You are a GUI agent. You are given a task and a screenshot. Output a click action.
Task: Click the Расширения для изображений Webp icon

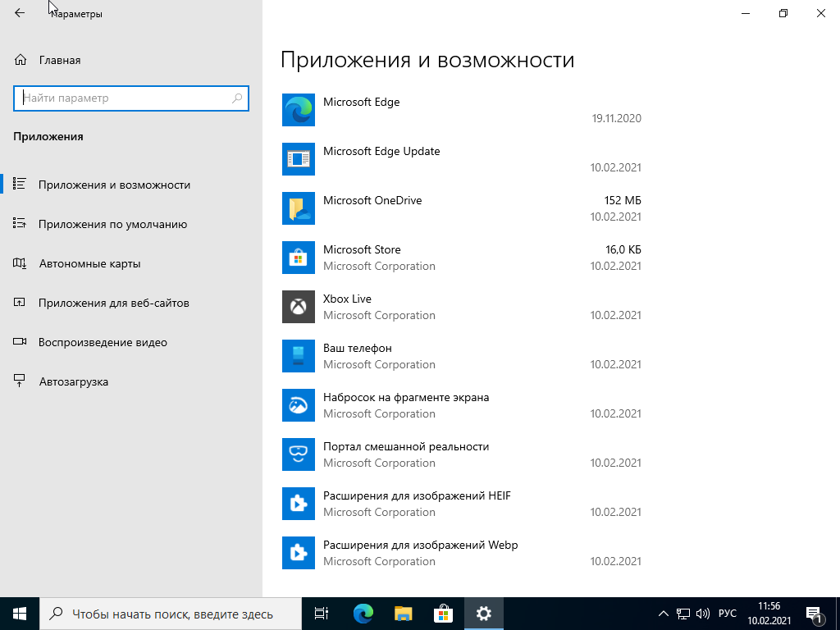pos(299,554)
